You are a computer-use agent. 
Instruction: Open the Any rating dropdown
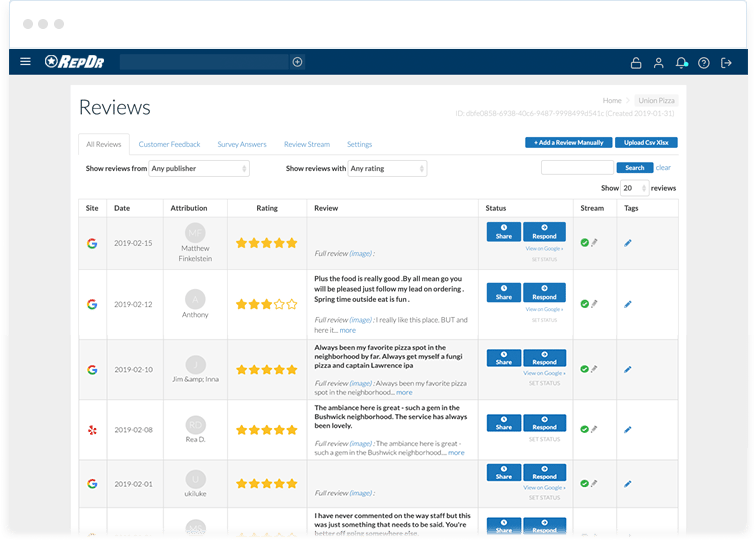[387, 169]
